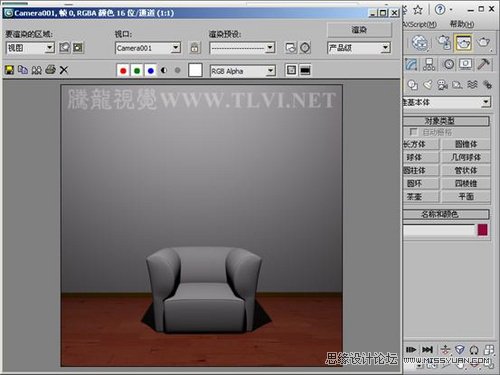The width and height of the screenshot is (500, 375).
Task: Click the edit region icon next to 视图 dropdown
Action: pyautogui.click(x=65, y=48)
